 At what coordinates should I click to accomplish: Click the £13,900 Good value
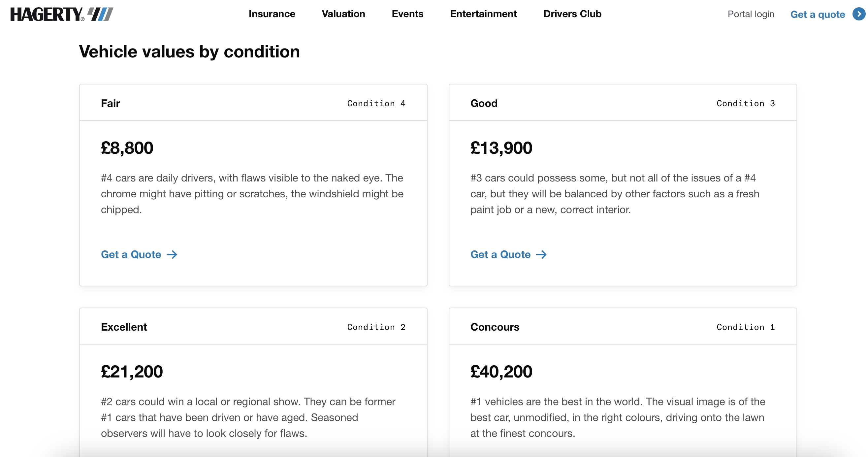(x=501, y=148)
